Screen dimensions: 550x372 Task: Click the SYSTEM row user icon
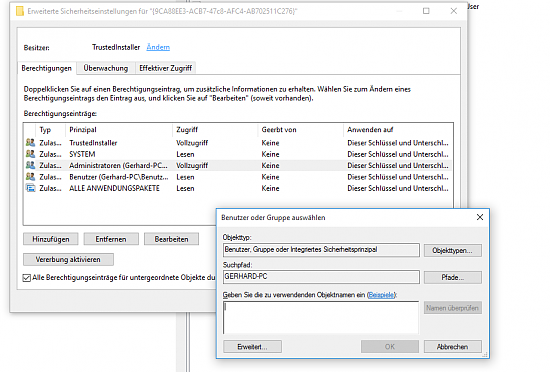pos(31,154)
